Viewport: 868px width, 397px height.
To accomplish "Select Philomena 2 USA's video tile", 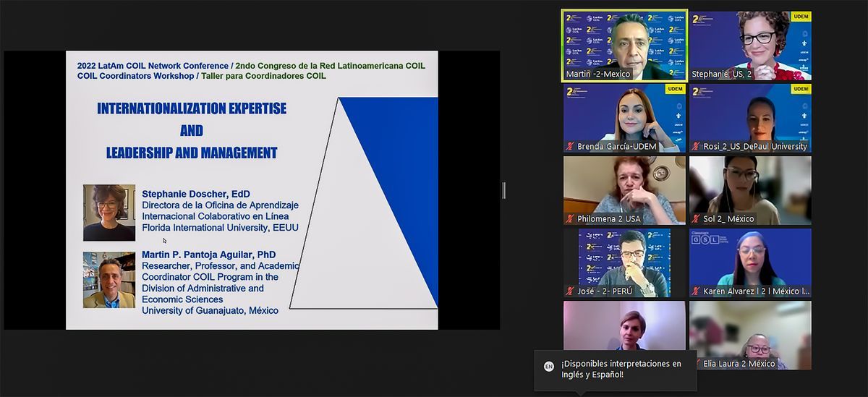I will point(625,190).
